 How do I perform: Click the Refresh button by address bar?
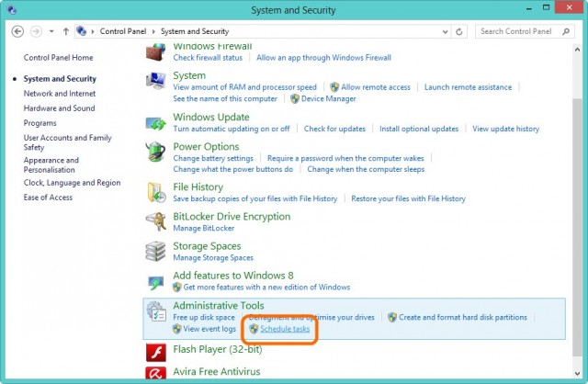459,31
